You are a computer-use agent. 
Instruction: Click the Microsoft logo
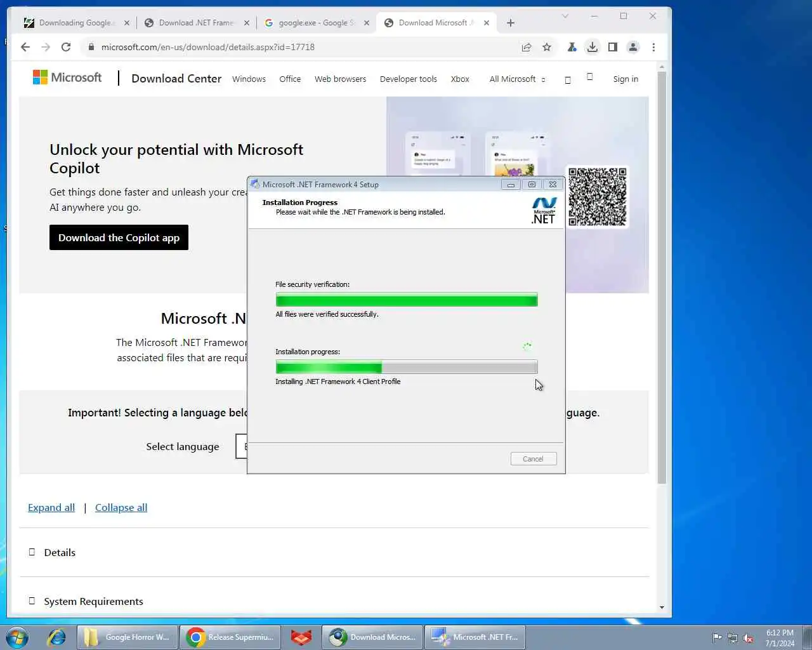point(67,77)
